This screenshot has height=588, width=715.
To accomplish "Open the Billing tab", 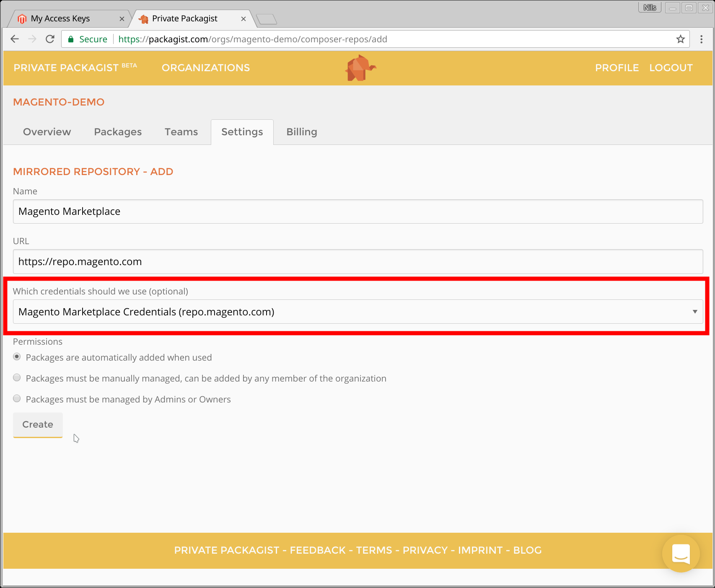I will point(302,132).
